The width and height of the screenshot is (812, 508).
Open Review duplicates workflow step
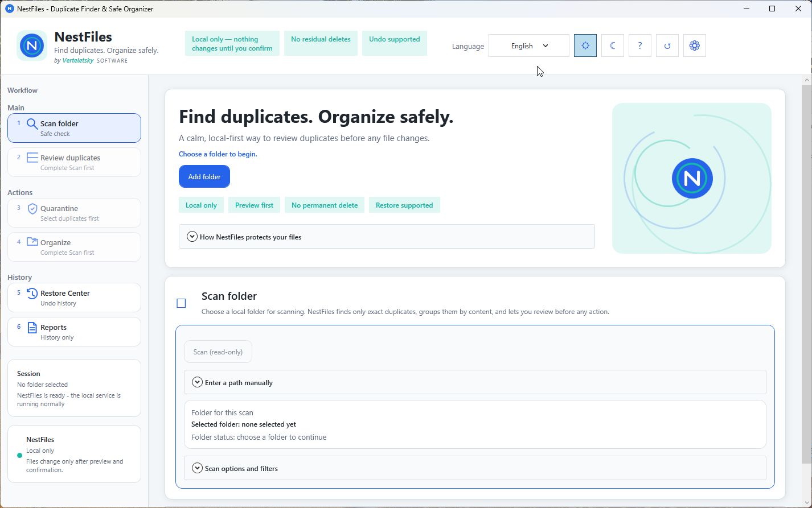point(74,162)
